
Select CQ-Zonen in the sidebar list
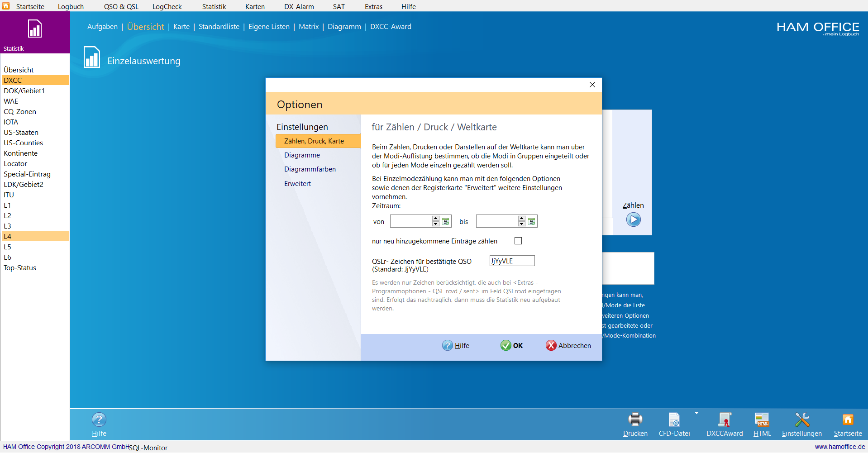35,111
